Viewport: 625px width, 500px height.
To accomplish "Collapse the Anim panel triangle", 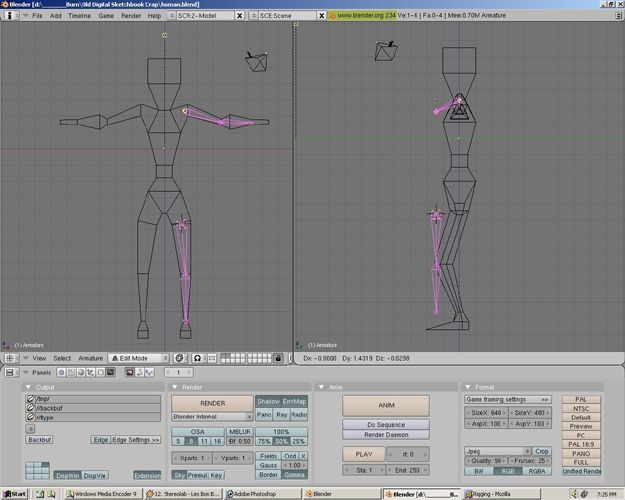I will pos(321,387).
